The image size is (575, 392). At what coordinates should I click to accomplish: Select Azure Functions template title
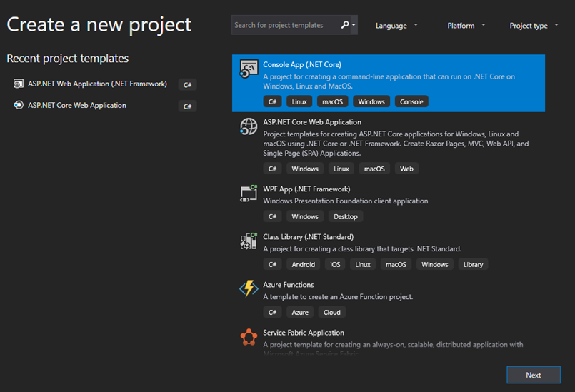click(289, 285)
